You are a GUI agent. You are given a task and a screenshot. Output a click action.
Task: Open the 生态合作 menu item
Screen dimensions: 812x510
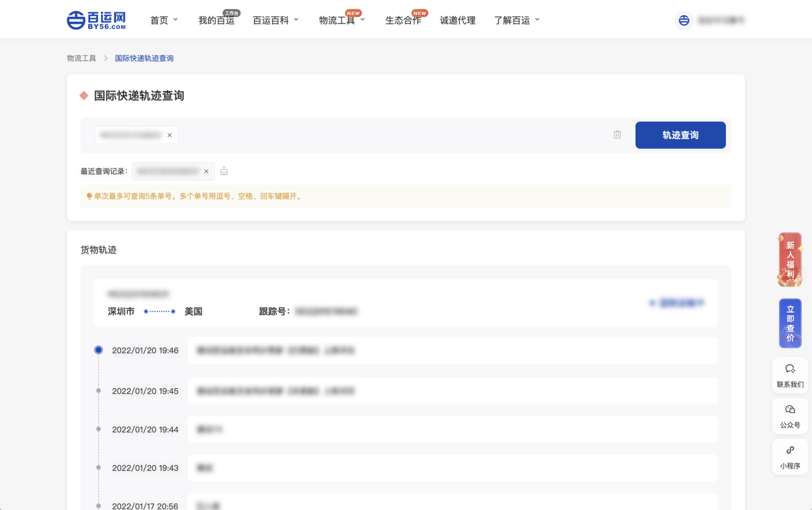[x=403, y=20]
